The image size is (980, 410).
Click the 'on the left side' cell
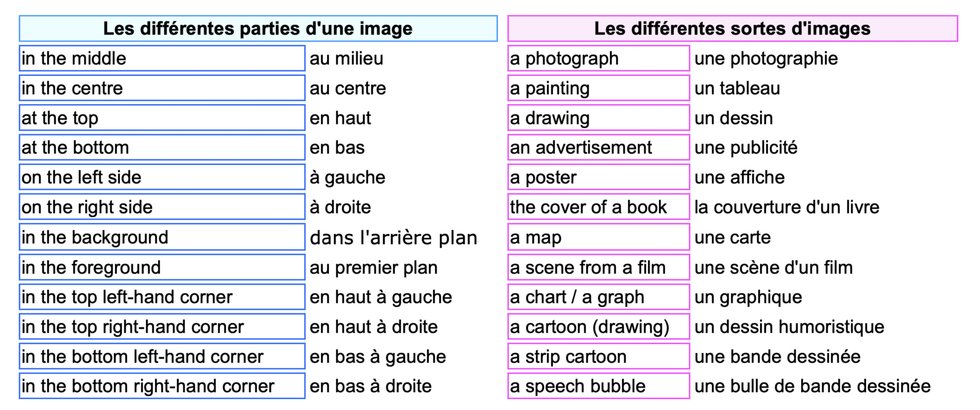(162, 177)
